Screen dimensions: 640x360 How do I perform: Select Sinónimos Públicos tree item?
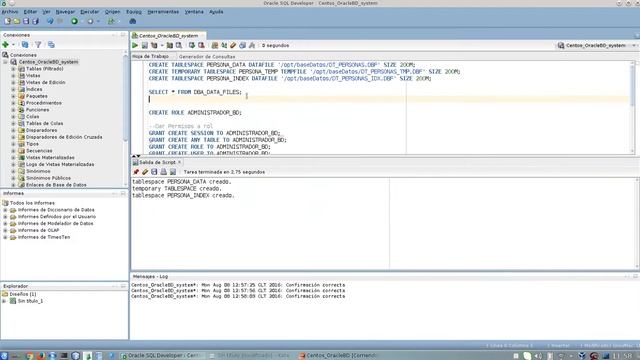(49, 178)
